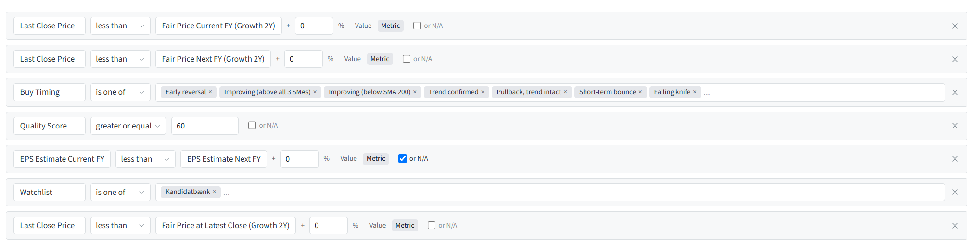Open 'less than' dropdown for EPS Estimate Current FY
980x244 pixels.
pos(145,159)
